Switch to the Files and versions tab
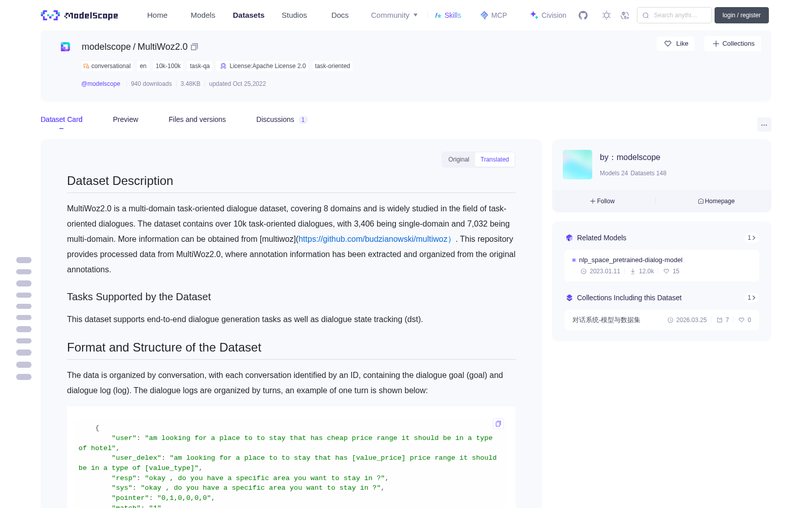The image size is (812, 508). pyautogui.click(x=197, y=119)
